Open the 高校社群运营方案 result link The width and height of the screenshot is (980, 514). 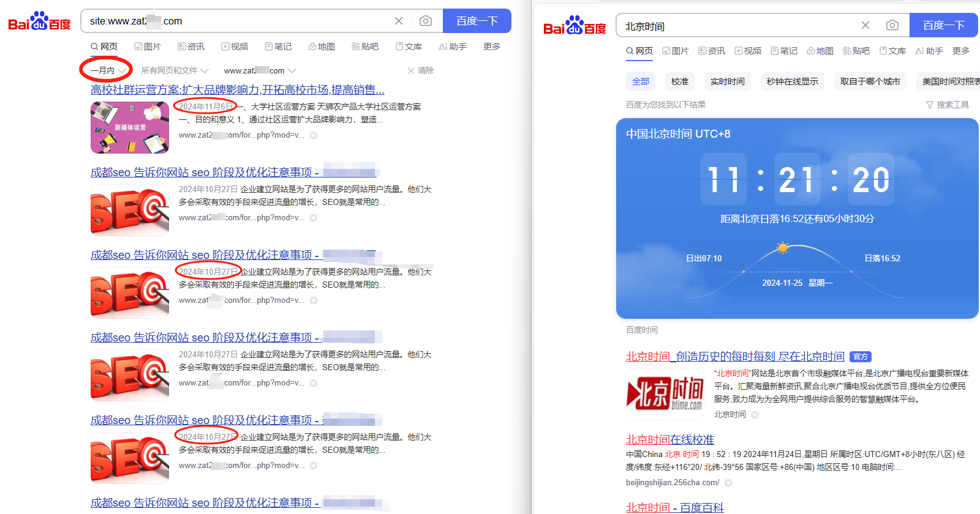coord(238,90)
